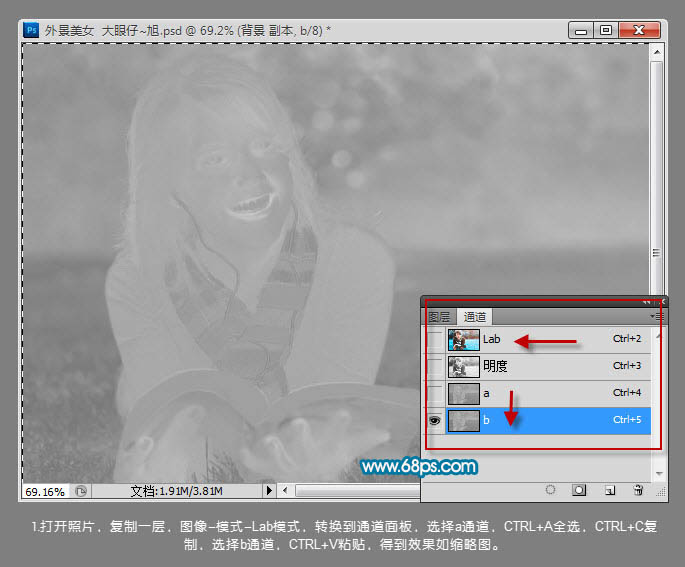This screenshot has width=685, height=567.
Task: Click the Lab channel thumbnail
Action: pyautogui.click(x=464, y=340)
